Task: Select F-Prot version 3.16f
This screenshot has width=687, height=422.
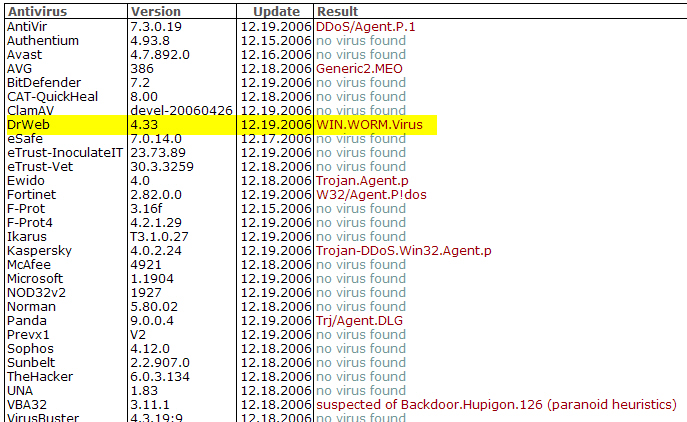Action: [x=146, y=209]
